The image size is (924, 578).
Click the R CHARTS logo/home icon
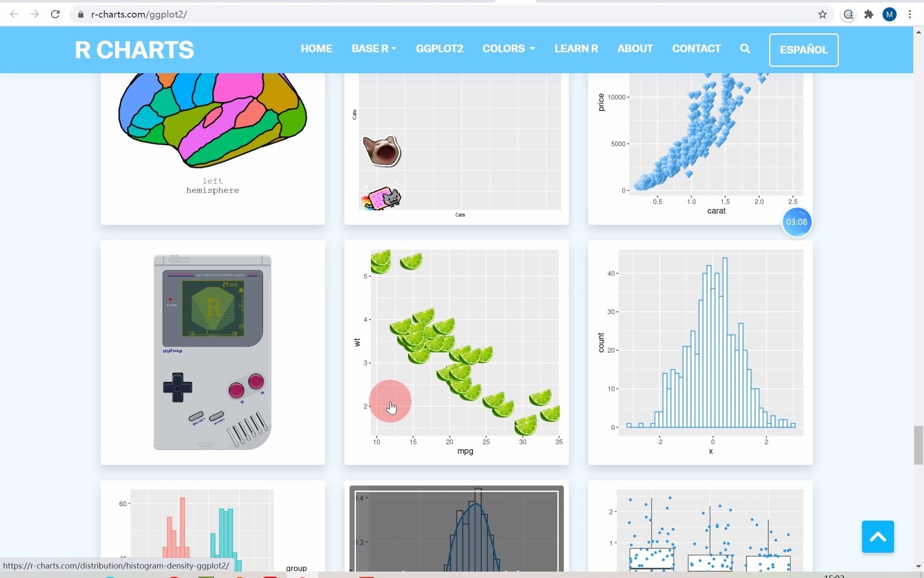point(134,49)
